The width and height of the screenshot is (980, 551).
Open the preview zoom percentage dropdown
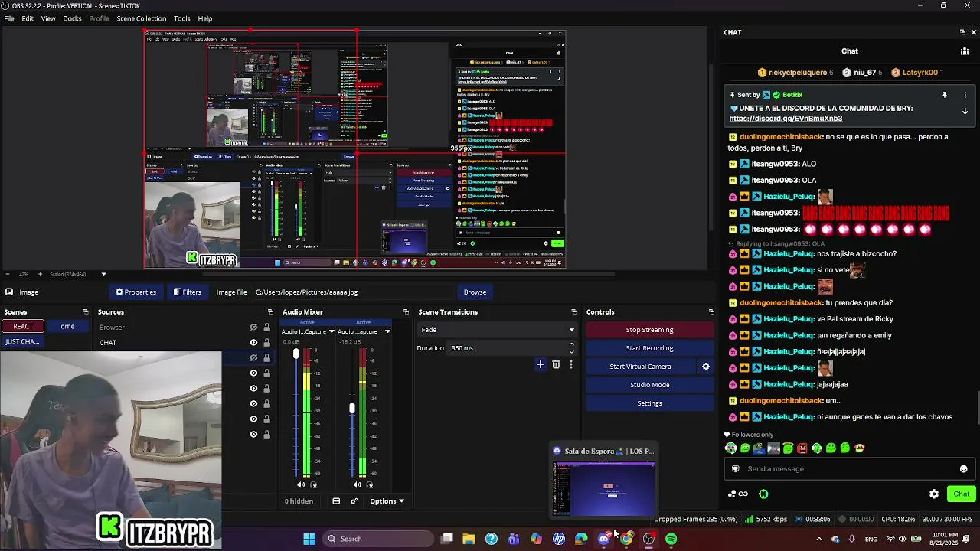(25, 274)
